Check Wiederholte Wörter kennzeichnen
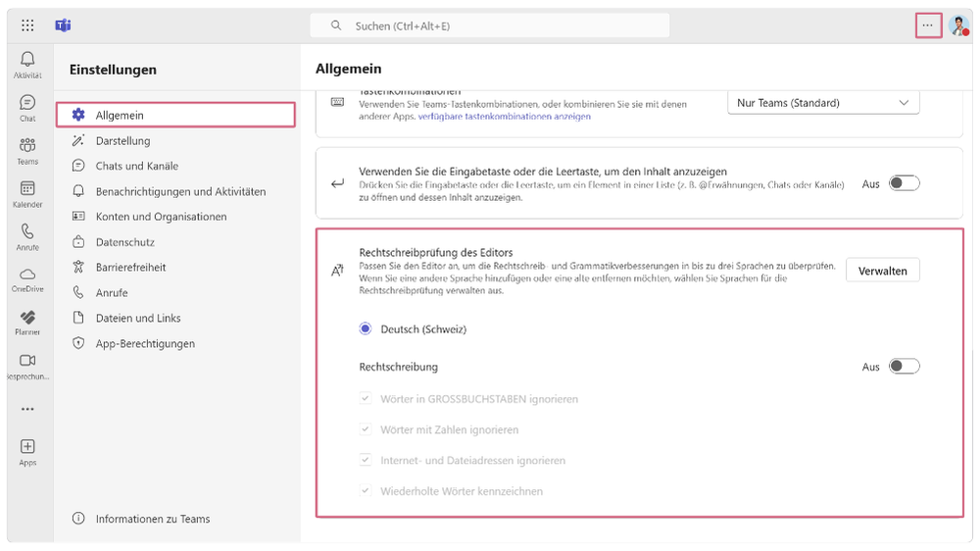 point(366,490)
